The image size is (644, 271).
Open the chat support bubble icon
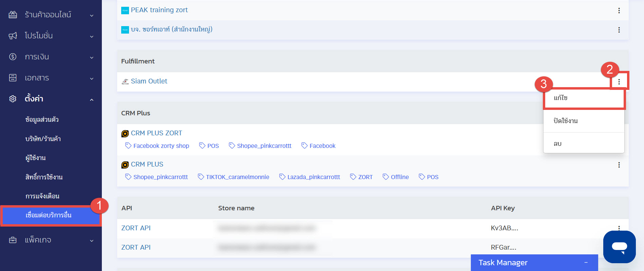coord(619,247)
